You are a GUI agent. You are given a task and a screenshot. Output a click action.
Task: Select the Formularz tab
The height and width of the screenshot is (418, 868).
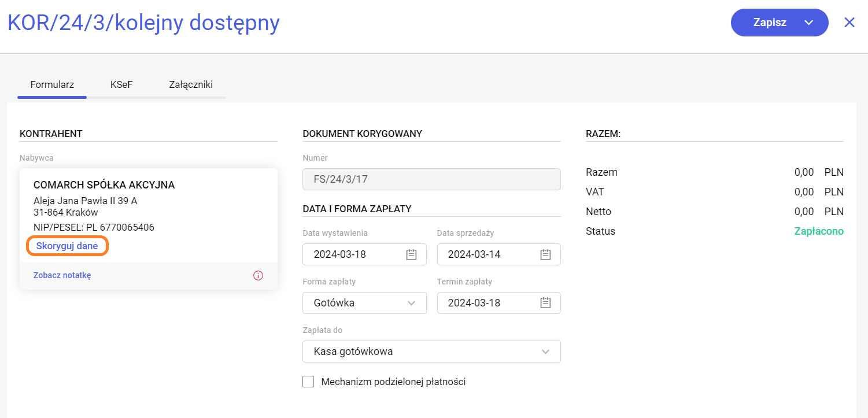pos(52,85)
